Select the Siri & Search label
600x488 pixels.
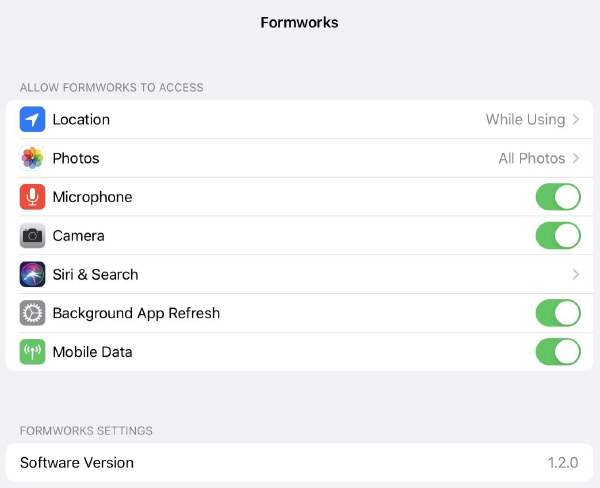(x=95, y=274)
